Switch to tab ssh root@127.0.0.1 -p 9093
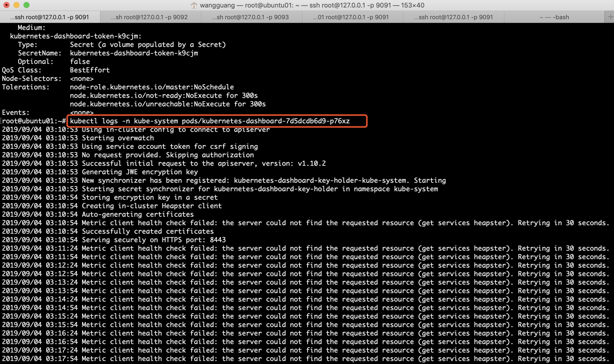 pos(252,17)
